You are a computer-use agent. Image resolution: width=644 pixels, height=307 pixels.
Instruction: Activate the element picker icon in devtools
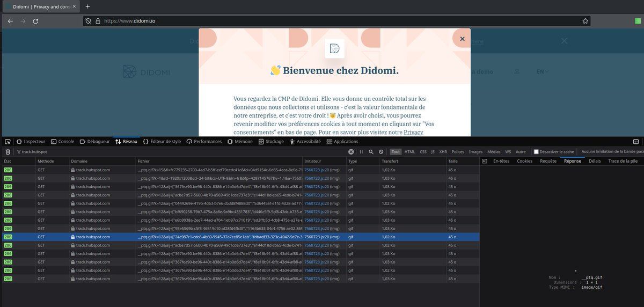tap(8, 142)
